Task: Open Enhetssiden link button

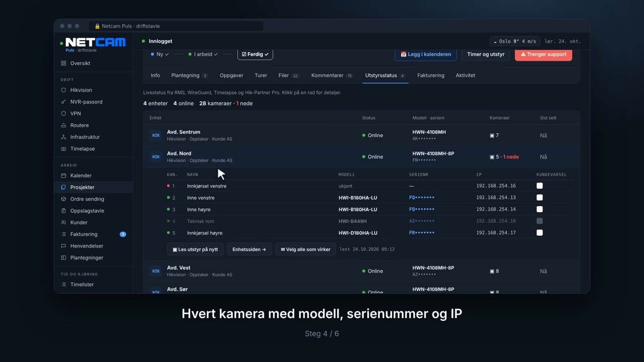Action: pos(249,249)
